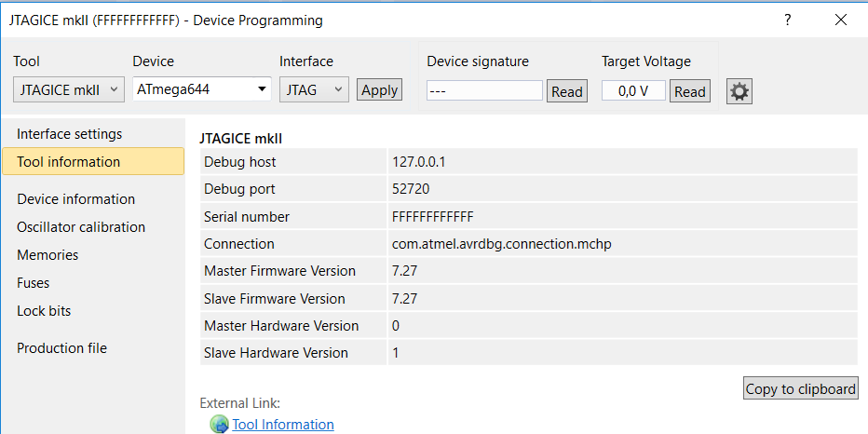Read the Device signature

(x=567, y=91)
